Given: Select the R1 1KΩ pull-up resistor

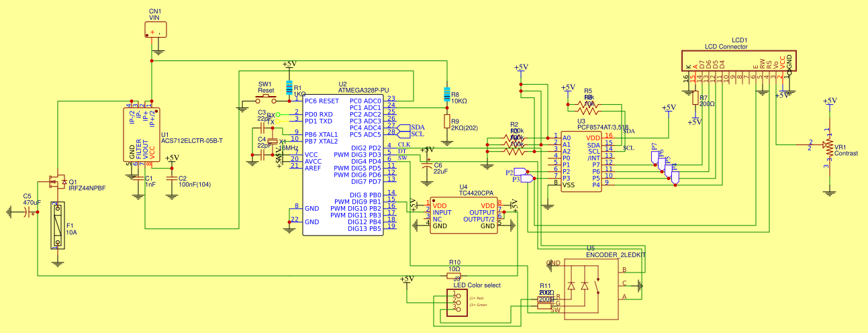Looking at the screenshot, I should click(x=289, y=88).
